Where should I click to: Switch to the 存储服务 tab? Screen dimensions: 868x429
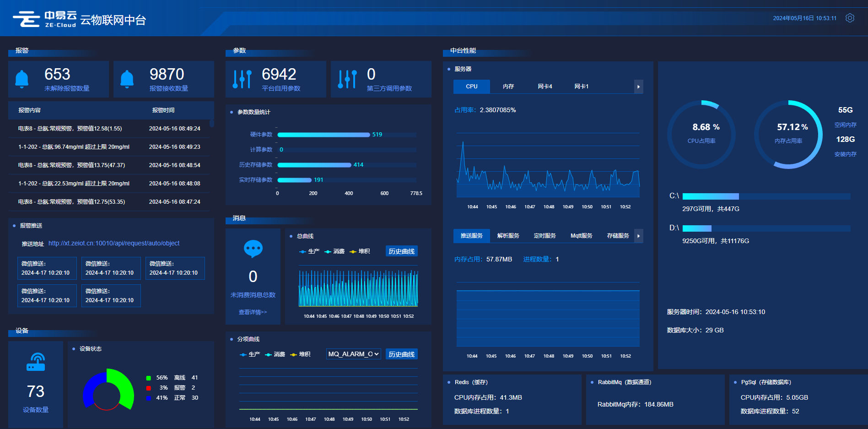(618, 236)
